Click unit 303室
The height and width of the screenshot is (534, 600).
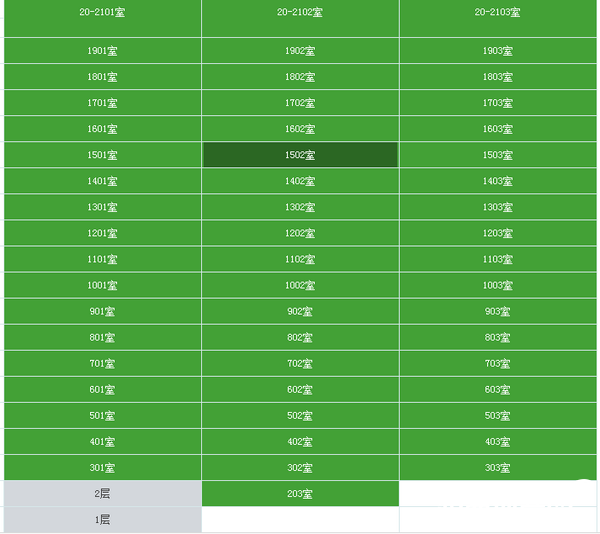tap(498, 467)
